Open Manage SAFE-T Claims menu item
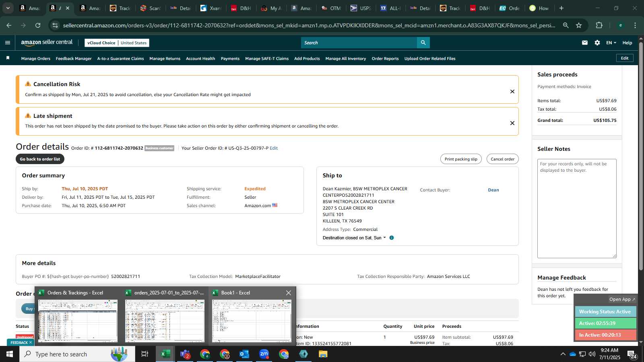The width and height of the screenshot is (644, 362). 267,58
